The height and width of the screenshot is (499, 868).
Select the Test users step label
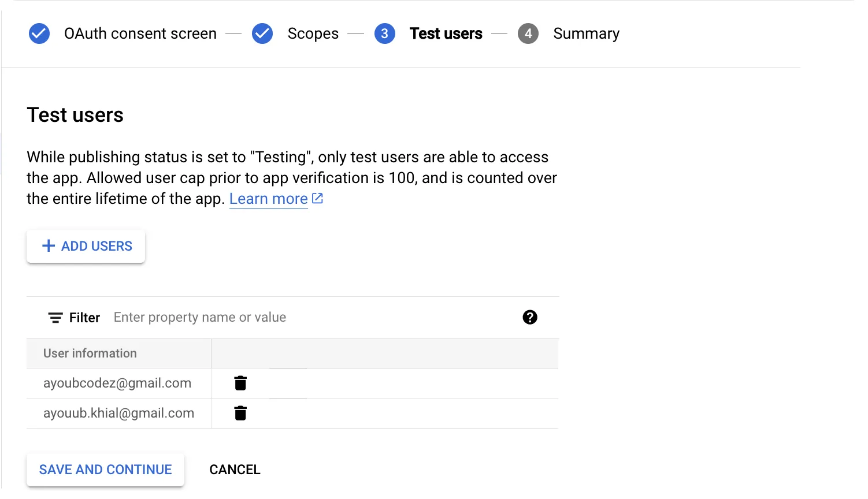coord(446,33)
